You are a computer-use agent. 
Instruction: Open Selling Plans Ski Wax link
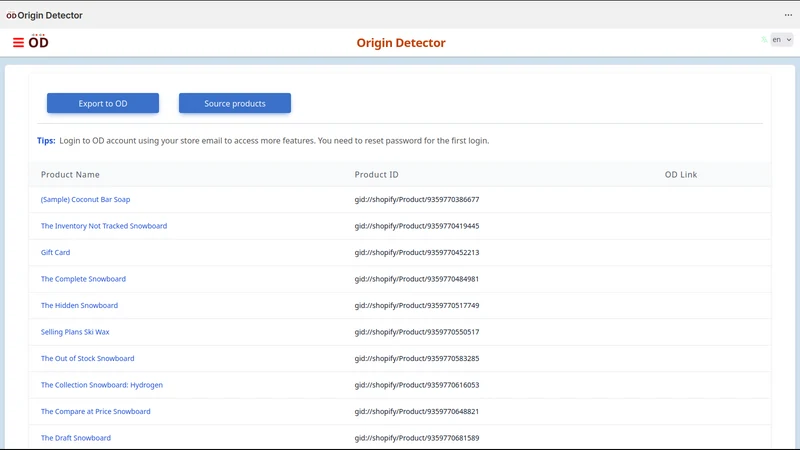pos(75,332)
